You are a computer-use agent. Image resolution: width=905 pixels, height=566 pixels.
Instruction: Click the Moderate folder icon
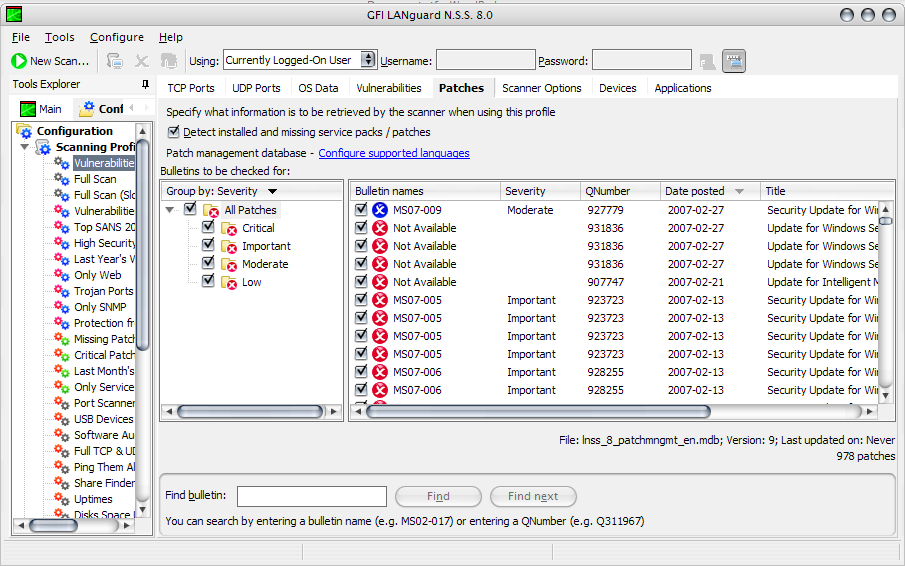tap(229, 264)
